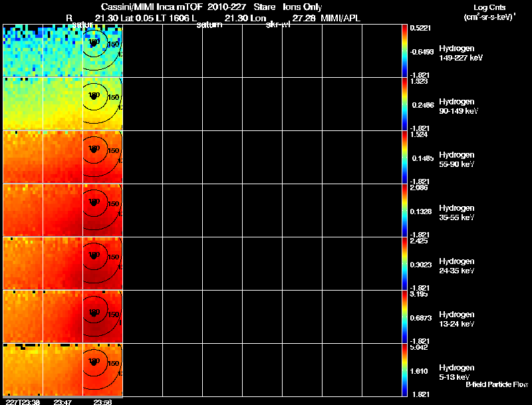Click the Hydrogen 5-13 keV color bar
This screenshot has width=532, height=405.
[x=404, y=370]
